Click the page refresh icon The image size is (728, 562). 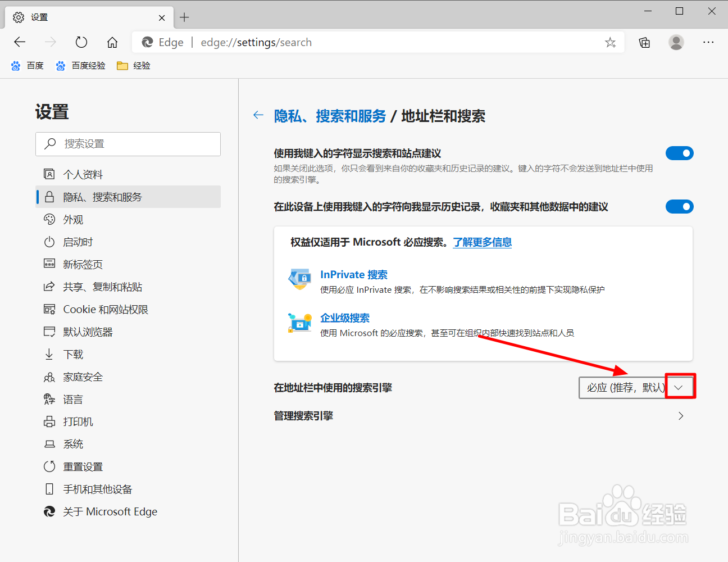(x=81, y=42)
